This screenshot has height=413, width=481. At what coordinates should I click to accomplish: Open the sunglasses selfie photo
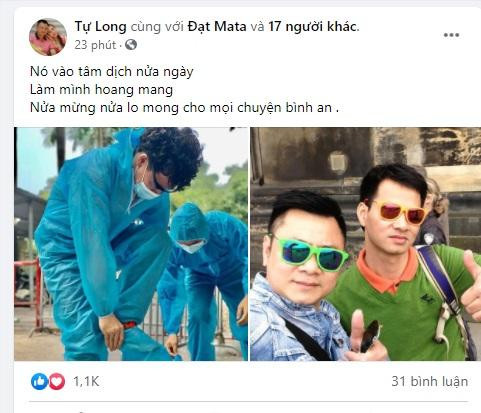pyautogui.click(x=366, y=244)
